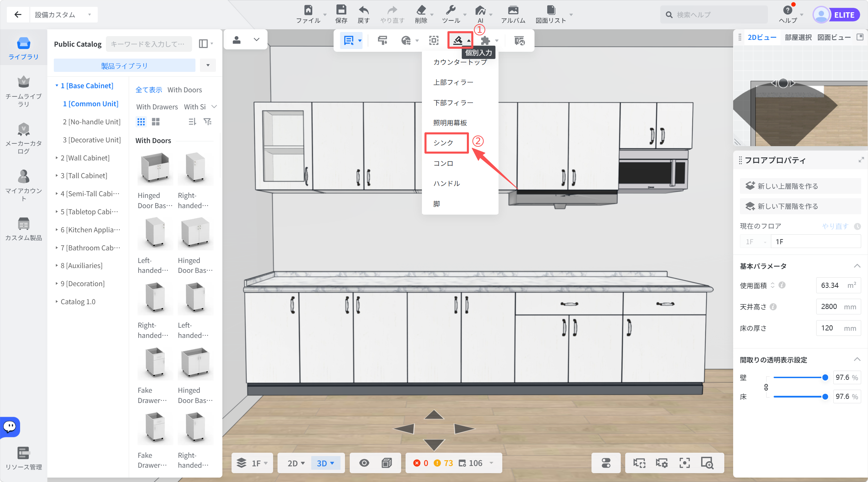This screenshot has height=482, width=868.
Task: Open the アルバム album icon
Action: (513, 10)
